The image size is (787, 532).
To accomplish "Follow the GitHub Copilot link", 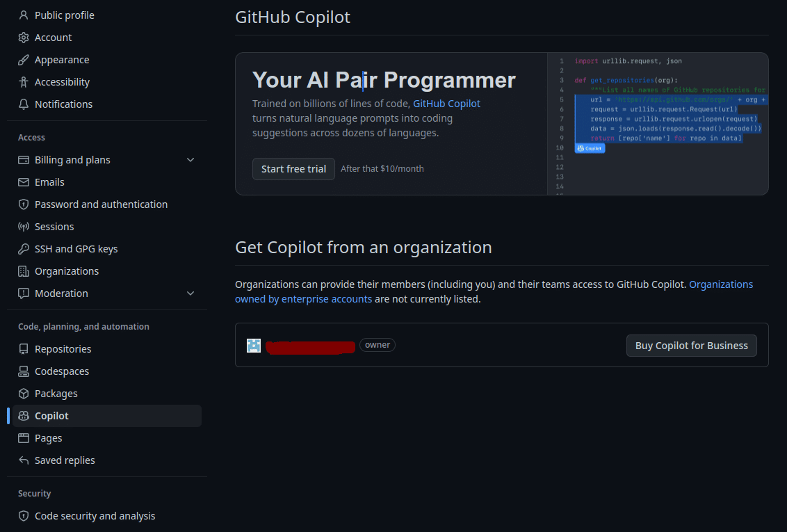I will click(x=446, y=104).
